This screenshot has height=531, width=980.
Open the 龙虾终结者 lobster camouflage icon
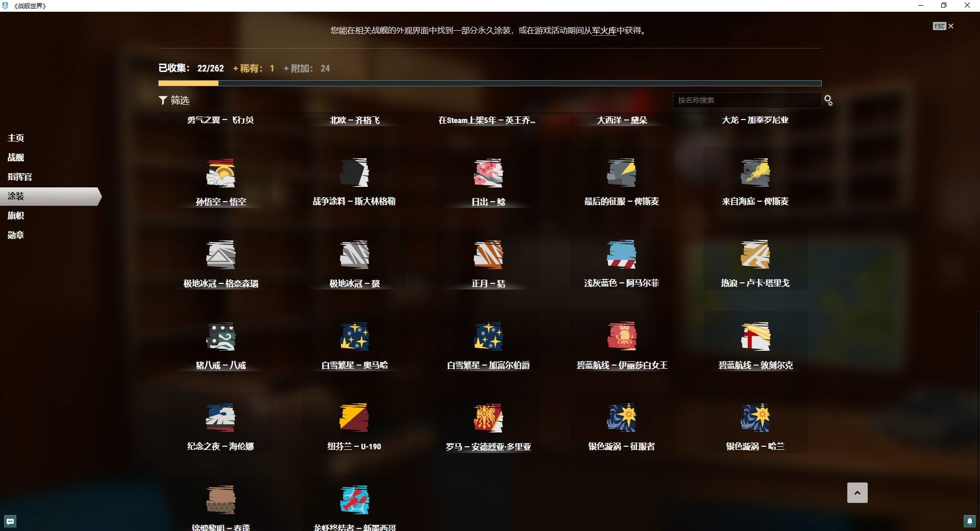pos(354,500)
